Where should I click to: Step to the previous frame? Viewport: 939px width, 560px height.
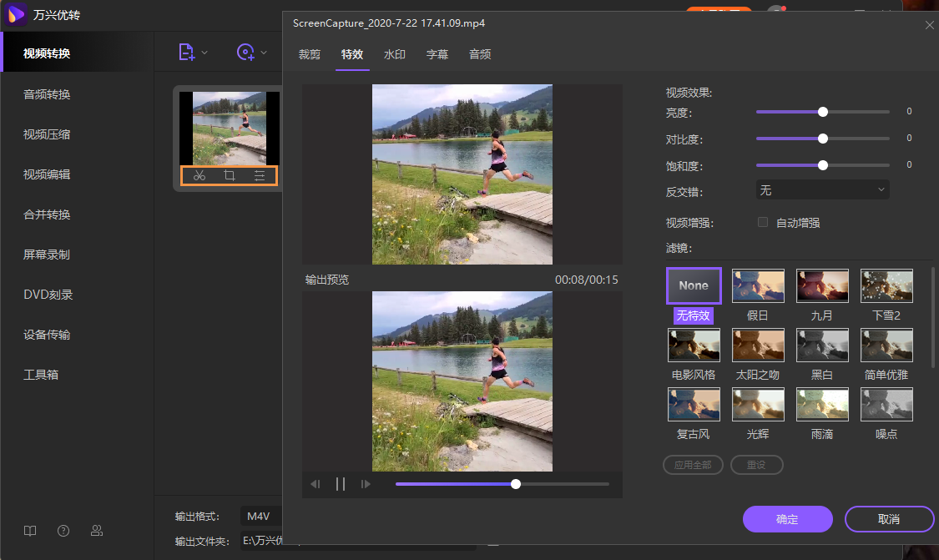click(x=316, y=484)
